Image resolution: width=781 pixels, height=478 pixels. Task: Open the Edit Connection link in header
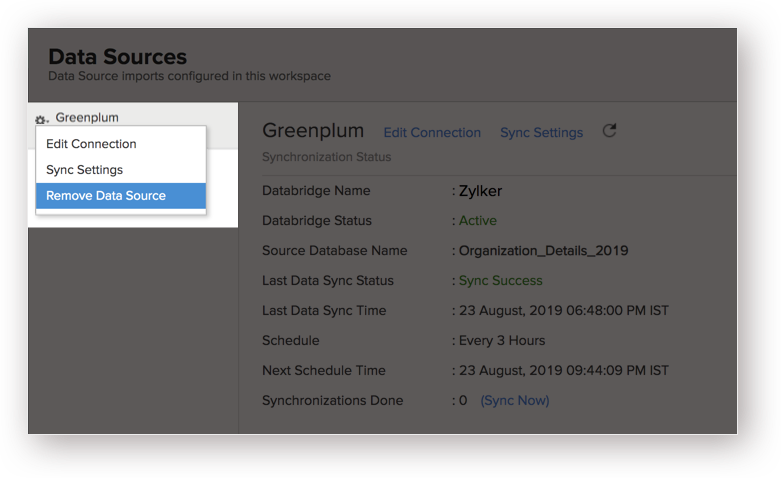432,132
